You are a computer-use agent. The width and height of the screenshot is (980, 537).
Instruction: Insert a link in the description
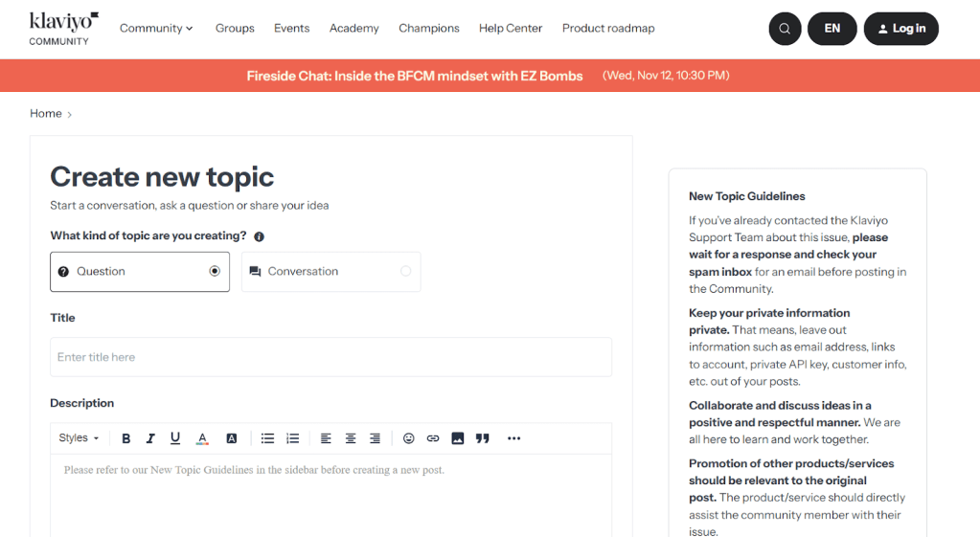(x=433, y=438)
